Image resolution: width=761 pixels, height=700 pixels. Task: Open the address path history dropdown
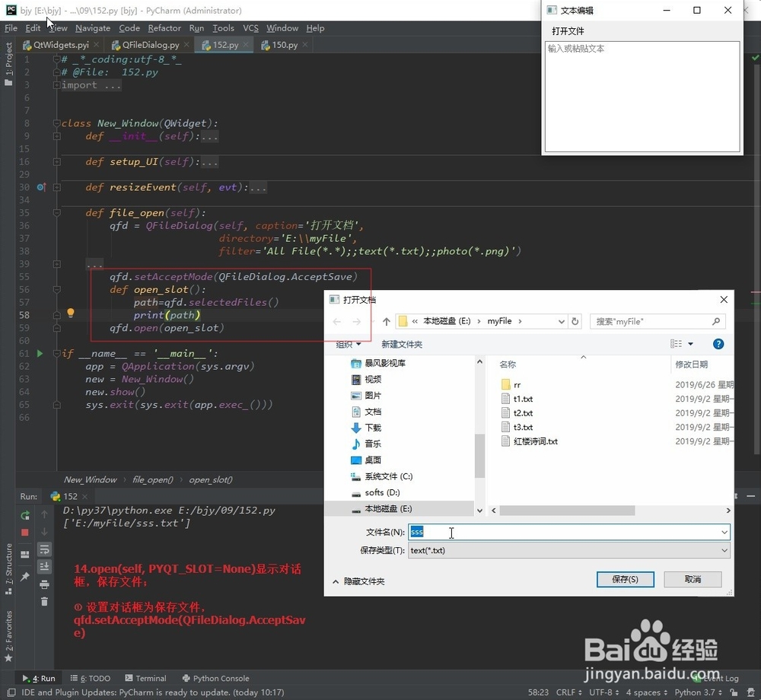(561, 321)
